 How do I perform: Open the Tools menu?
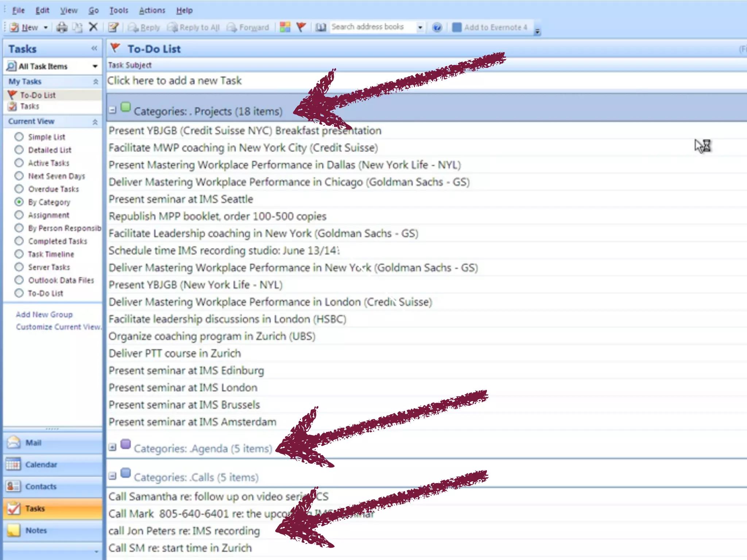pyautogui.click(x=119, y=11)
